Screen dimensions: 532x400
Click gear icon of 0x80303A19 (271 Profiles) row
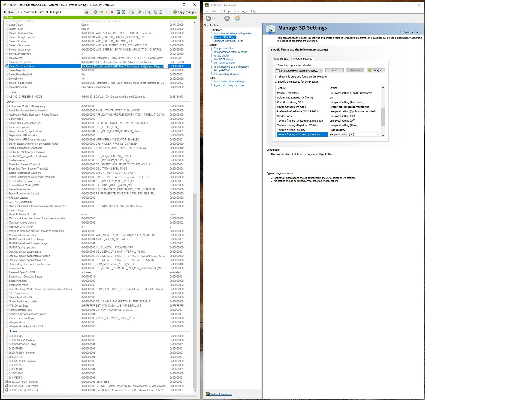[7, 382]
